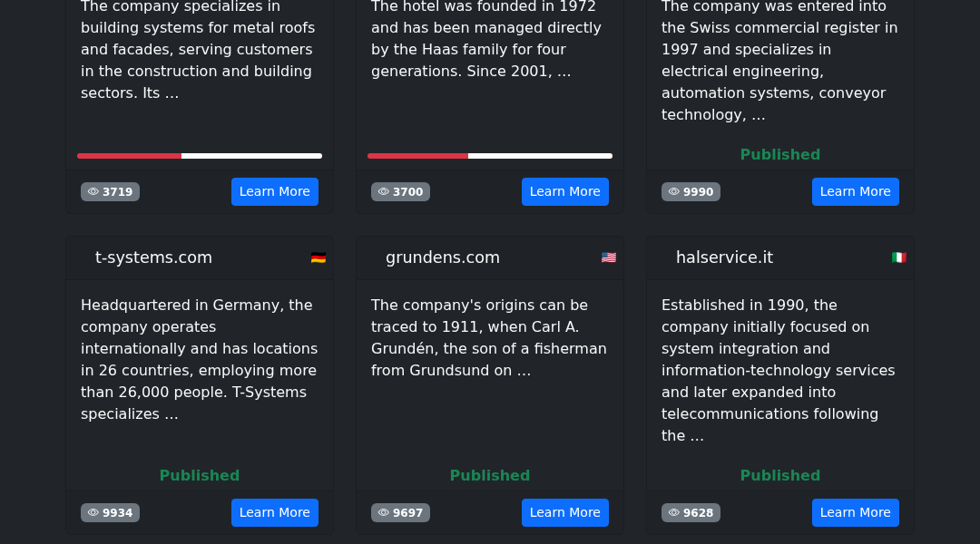The width and height of the screenshot is (980, 544).
Task: Click the Italian flag on halservice.it card
Action: [x=898, y=258]
